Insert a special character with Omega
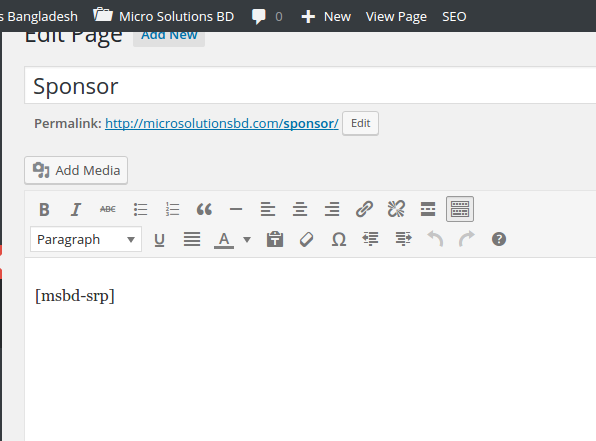 coord(339,240)
